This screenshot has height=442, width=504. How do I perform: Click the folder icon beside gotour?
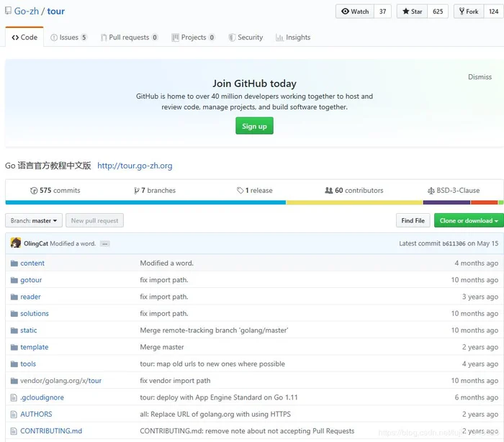(x=14, y=280)
